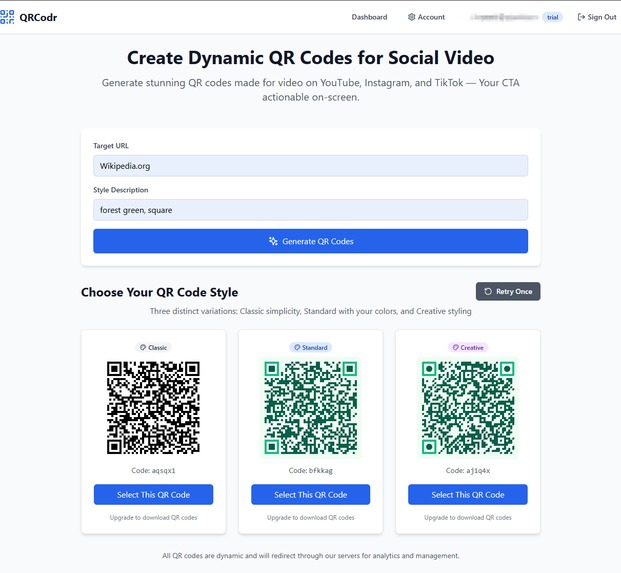Viewport: 621px width, 573px height.
Task: Click the green Standard QR code image
Action: point(310,408)
